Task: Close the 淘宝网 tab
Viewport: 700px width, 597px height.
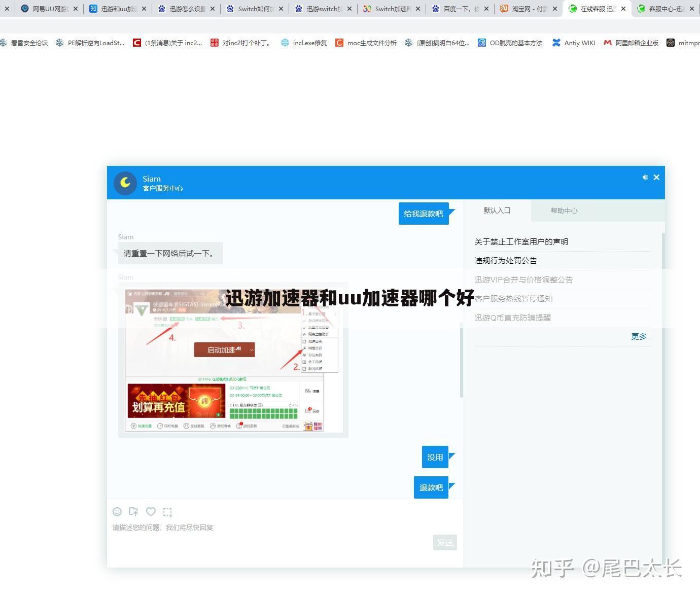Action: [555, 9]
